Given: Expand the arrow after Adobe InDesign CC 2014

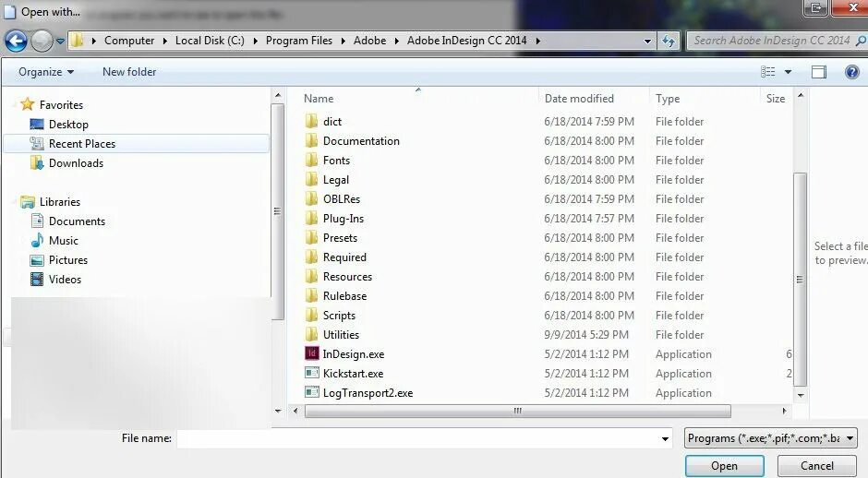Looking at the screenshot, I should pyautogui.click(x=537, y=41).
